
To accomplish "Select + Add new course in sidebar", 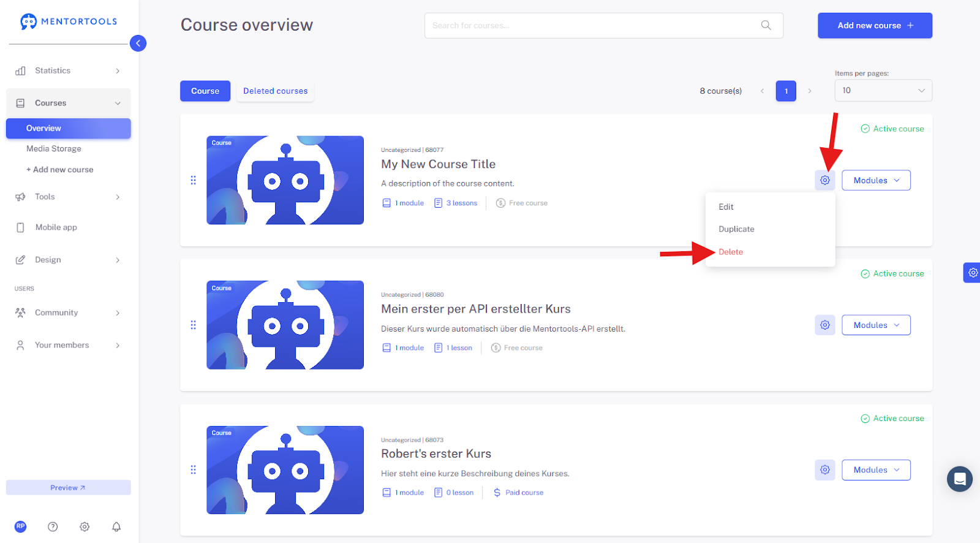I will [x=60, y=170].
